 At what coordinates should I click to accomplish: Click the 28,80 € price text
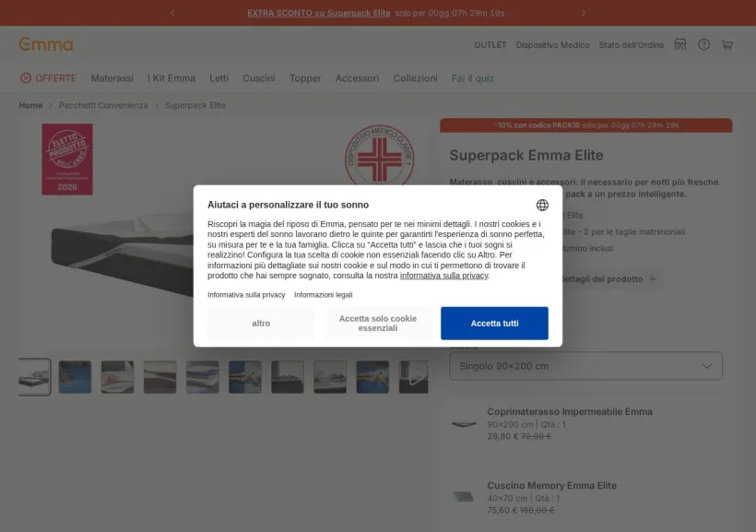[x=502, y=436]
